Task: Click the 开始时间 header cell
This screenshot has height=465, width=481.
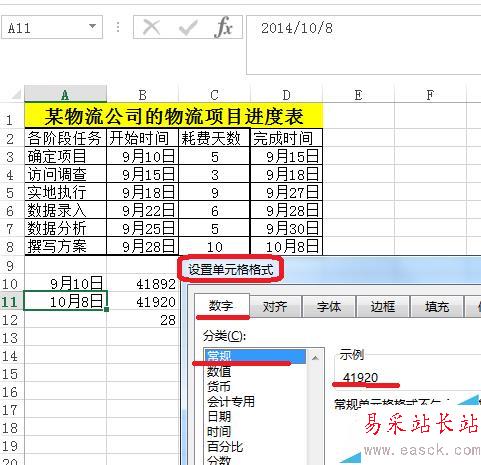Action: (x=142, y=138)
